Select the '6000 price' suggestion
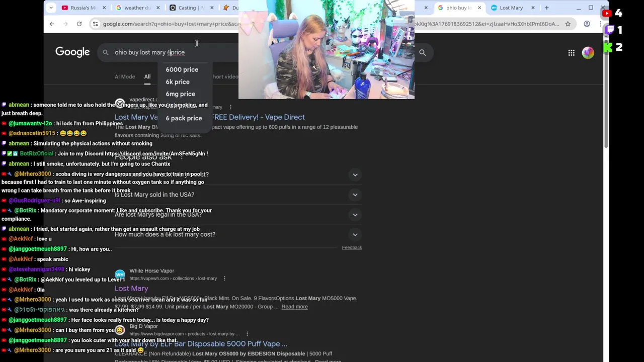 tap(182, 69)
